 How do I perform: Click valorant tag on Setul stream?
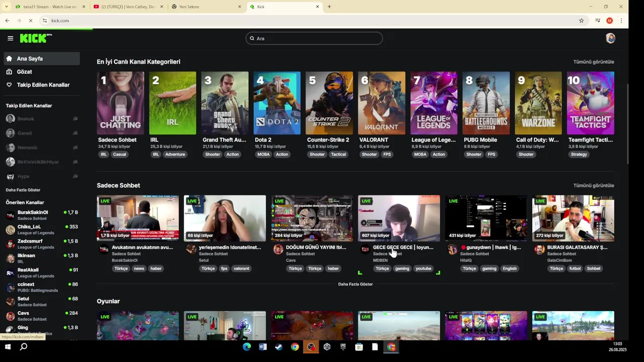242,268
